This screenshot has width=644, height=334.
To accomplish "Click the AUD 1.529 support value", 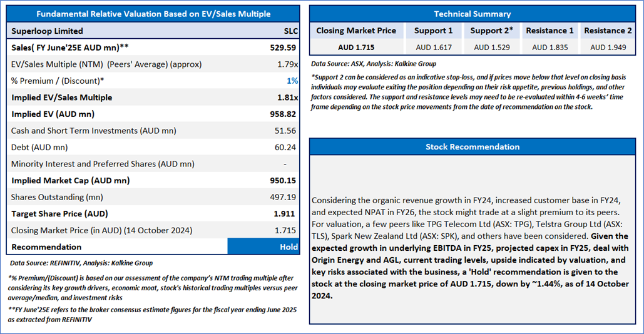I will coord(492,47).
